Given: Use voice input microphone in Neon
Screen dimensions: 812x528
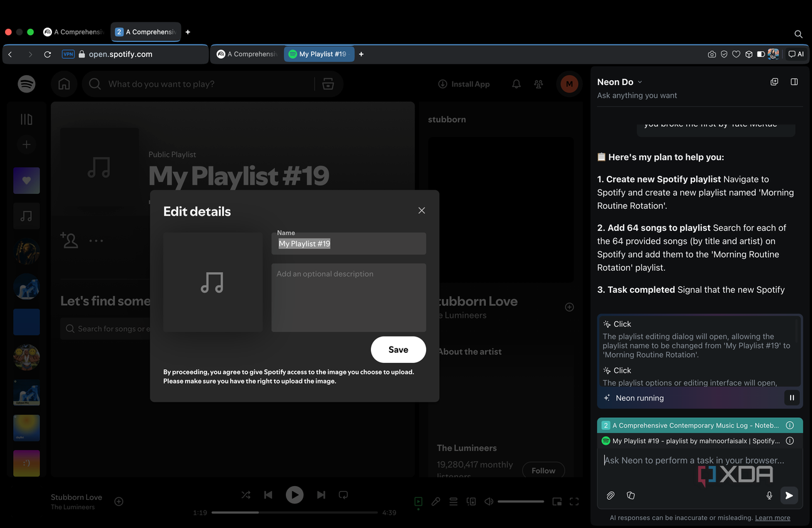Looking at the screenshot, I should pos(769,495).
